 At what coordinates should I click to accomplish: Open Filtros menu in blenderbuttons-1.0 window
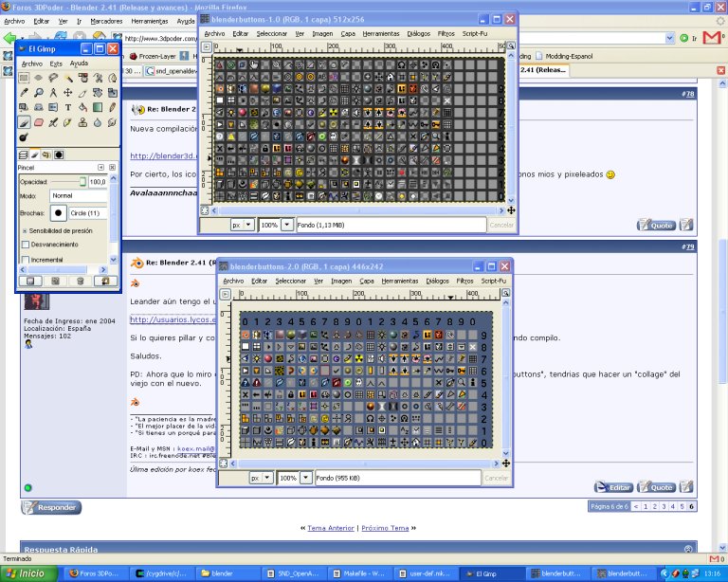click(446, 33)
